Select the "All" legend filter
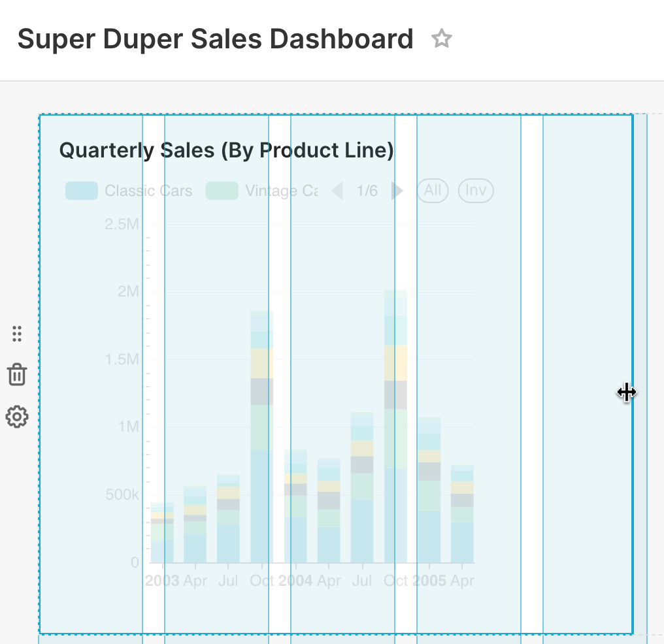Viewport: 664px width, 644px height. click(x=432, y=191)
